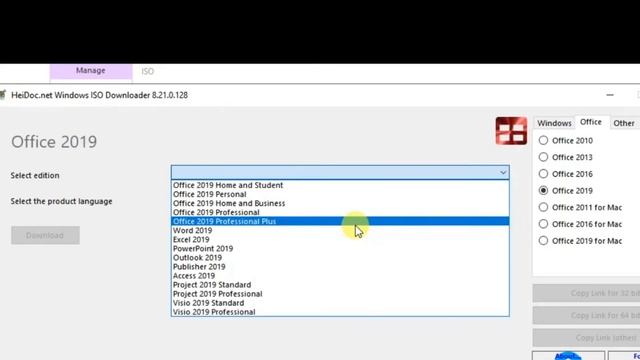The image size is (640, 360).
Task: Click the HeiDoc red windows logo icon
Action: pos(511,131)
